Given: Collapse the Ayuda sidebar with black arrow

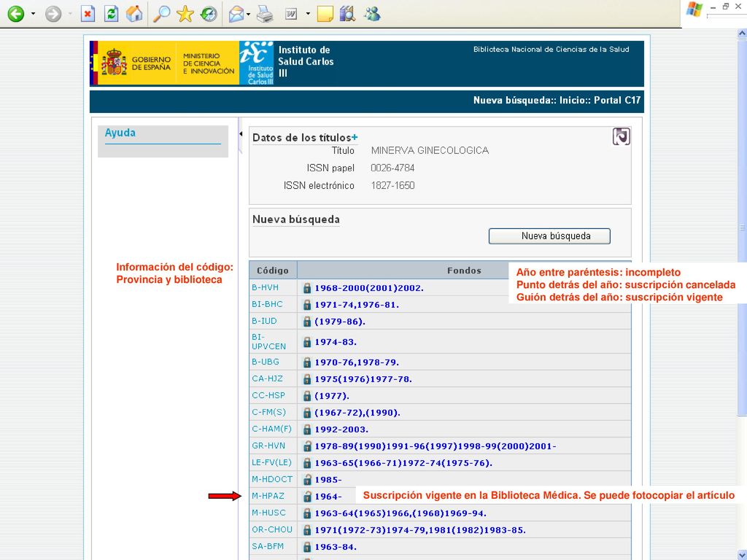Looking at the screenshot, I should (241, 134).
